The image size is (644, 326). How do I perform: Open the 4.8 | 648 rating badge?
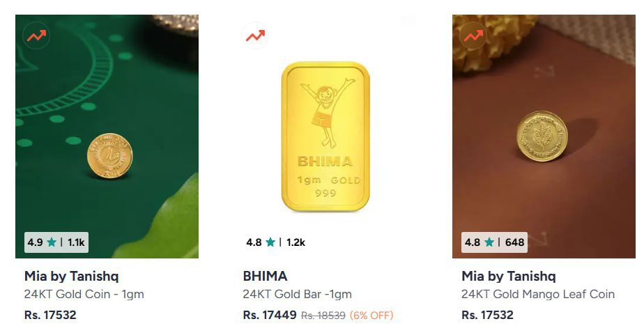click(495, 242)
